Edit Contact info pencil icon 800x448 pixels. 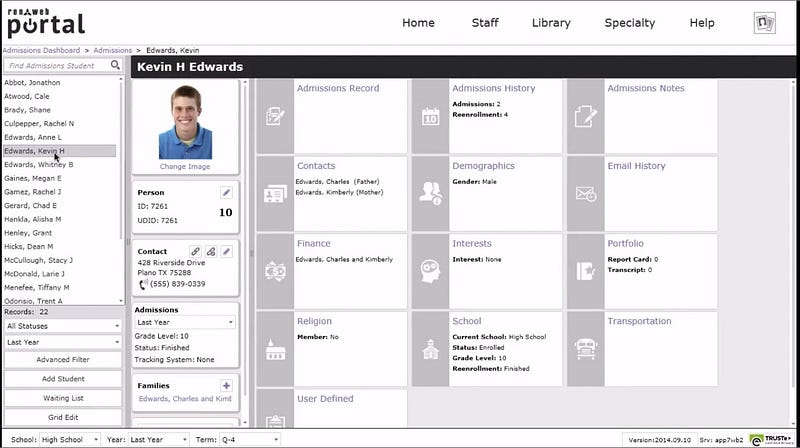[x=226, y=251]
